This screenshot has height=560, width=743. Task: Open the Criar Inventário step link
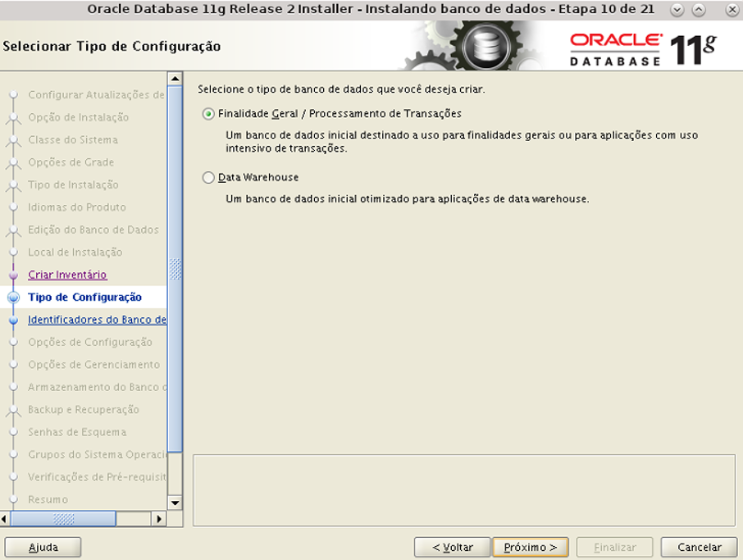pos(67,275)
